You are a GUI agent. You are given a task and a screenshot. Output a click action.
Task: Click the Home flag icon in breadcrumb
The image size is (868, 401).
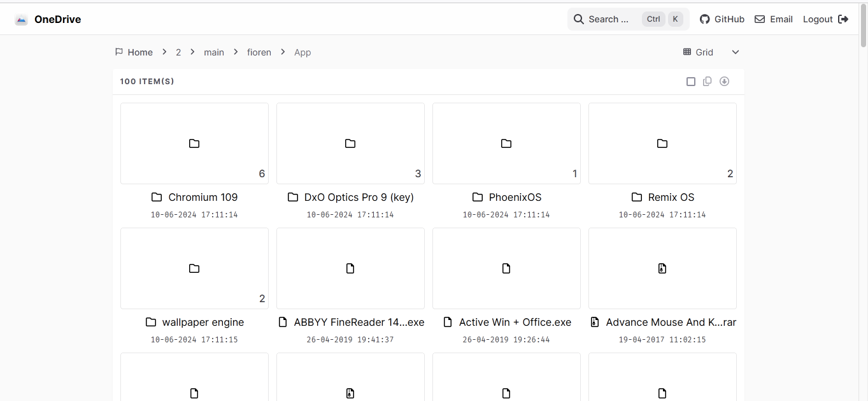point(119,52)
